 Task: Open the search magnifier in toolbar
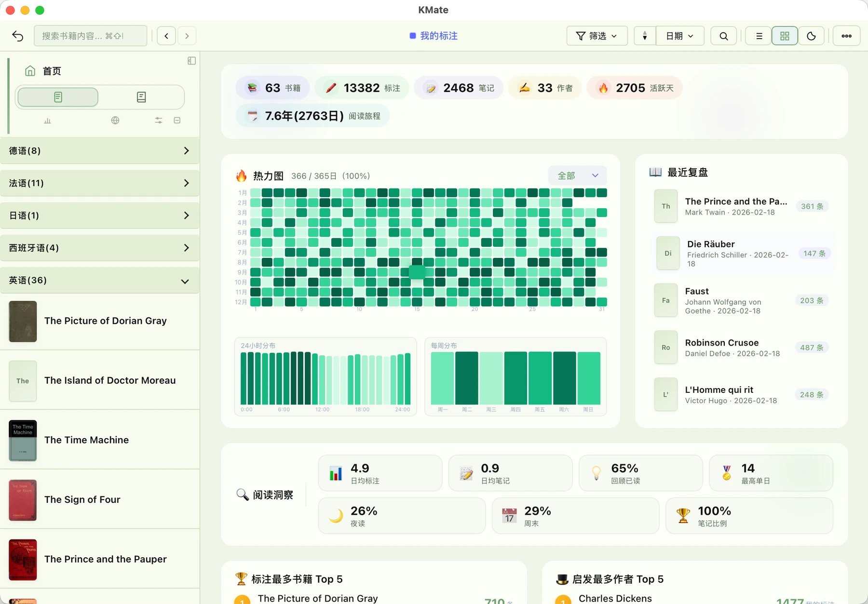coord(723,36)
